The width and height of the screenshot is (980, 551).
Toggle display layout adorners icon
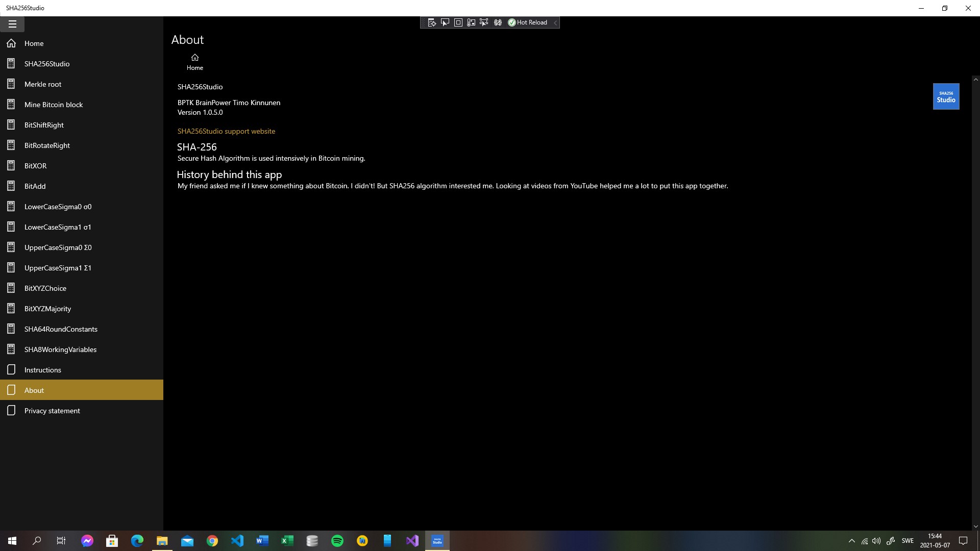(458, 22)
